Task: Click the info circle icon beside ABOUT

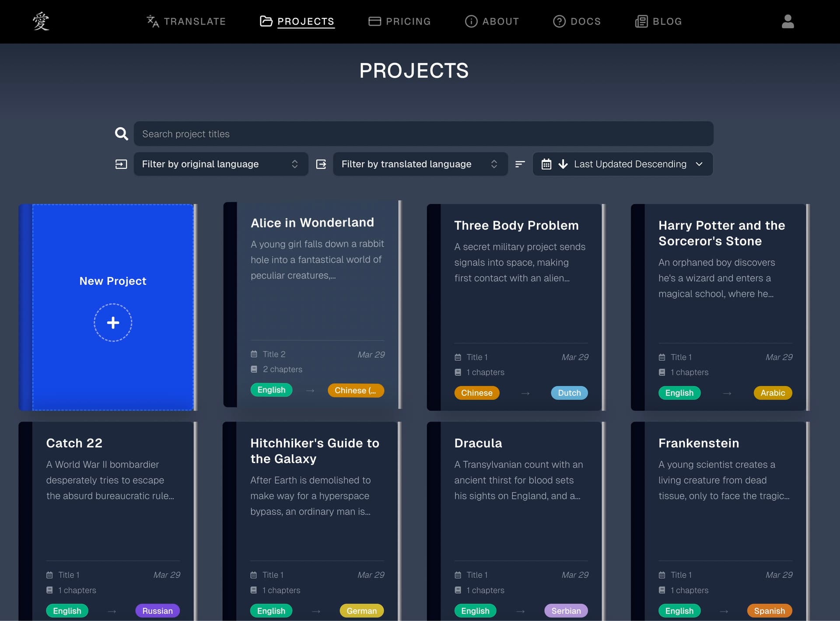Action: coord(471,21)
